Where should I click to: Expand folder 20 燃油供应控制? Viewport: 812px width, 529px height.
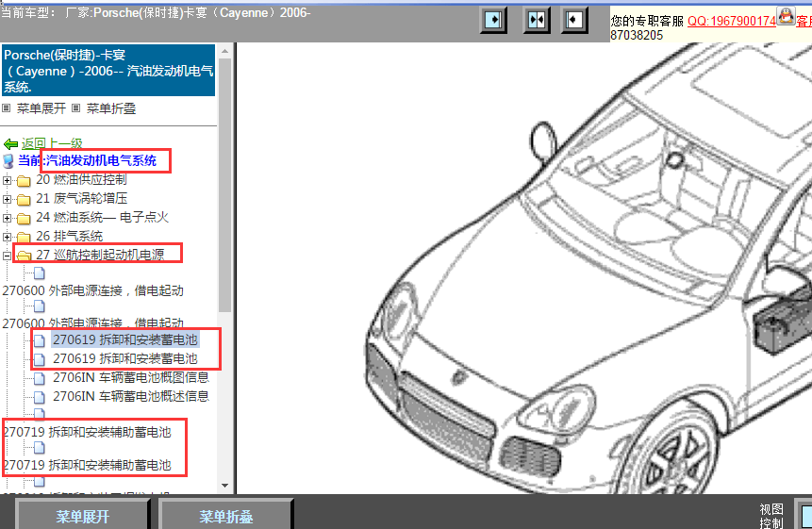[x=7, y=181]
